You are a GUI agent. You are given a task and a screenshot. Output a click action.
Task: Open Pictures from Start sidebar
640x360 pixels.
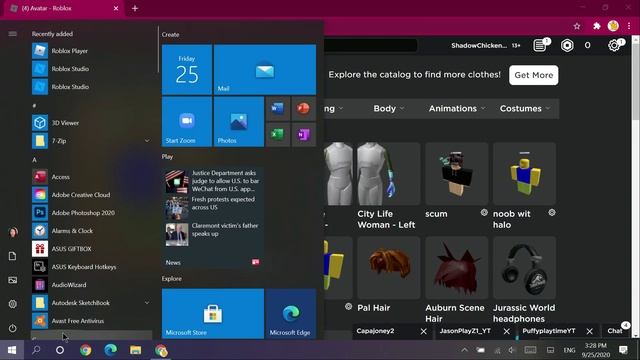(x=13, y=280)
